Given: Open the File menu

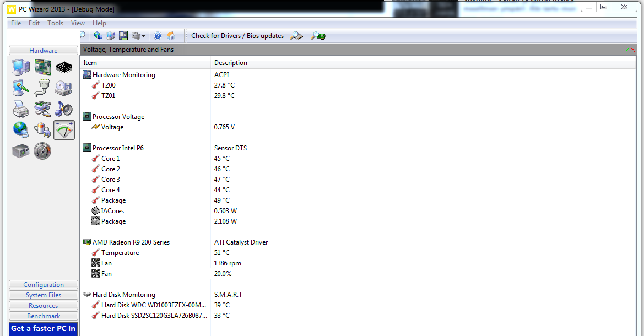Looking at the screenshot, I should point(16,23).
